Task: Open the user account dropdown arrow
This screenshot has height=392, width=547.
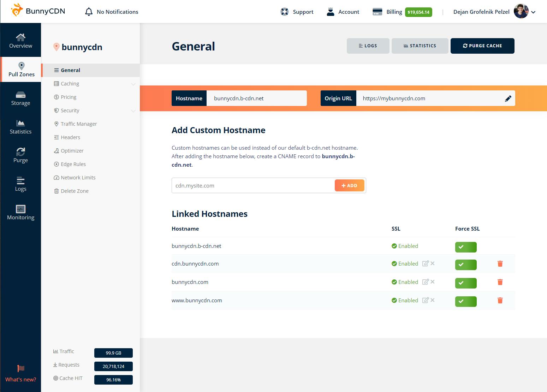Action: tap(533, 12)
